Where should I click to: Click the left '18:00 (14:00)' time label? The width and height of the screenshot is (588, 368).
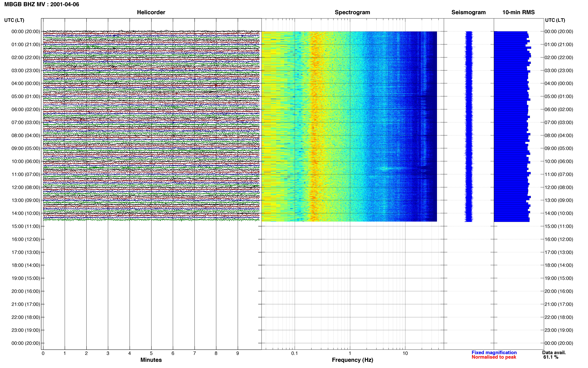(26, 265)
